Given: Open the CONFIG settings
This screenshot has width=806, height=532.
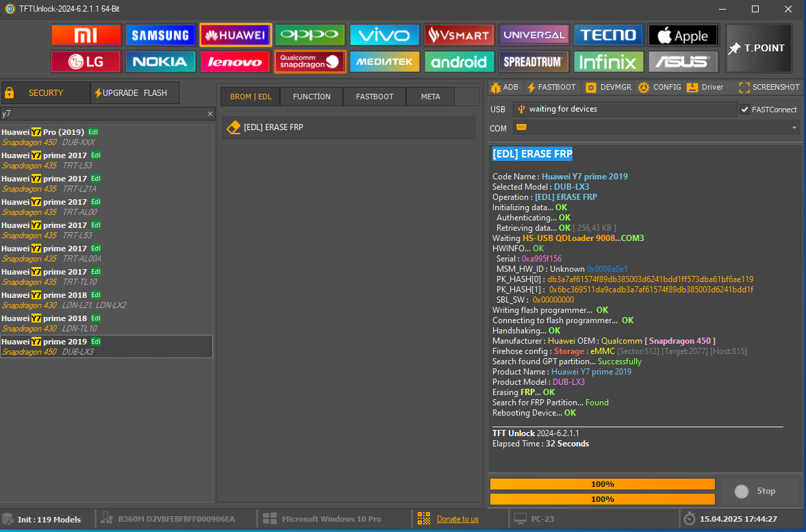Looking at the screenshot, I should 659,88.
